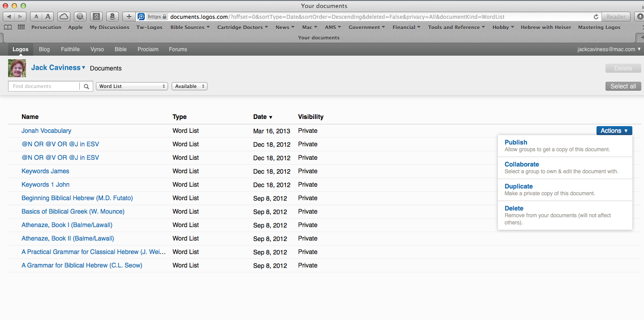Click the greyed Delete button at top right
The height and width of the screenshot is (320, 644).
[623, 68]
